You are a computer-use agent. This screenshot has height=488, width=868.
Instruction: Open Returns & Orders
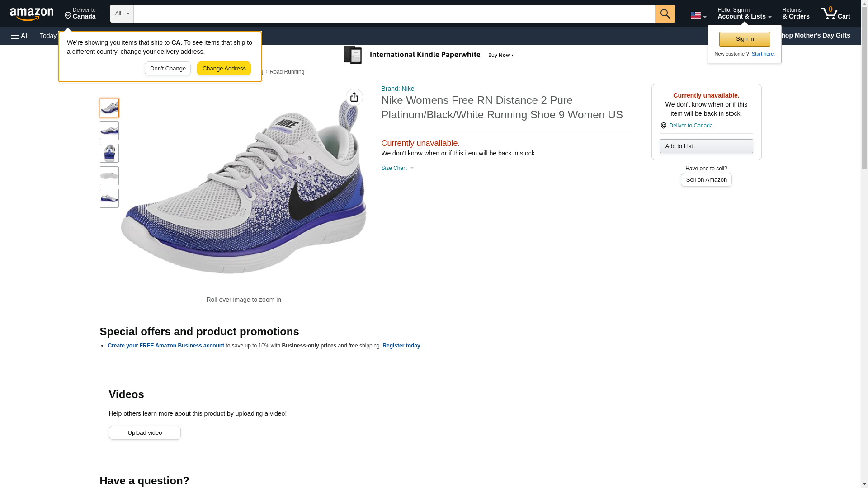click(796, 14)
